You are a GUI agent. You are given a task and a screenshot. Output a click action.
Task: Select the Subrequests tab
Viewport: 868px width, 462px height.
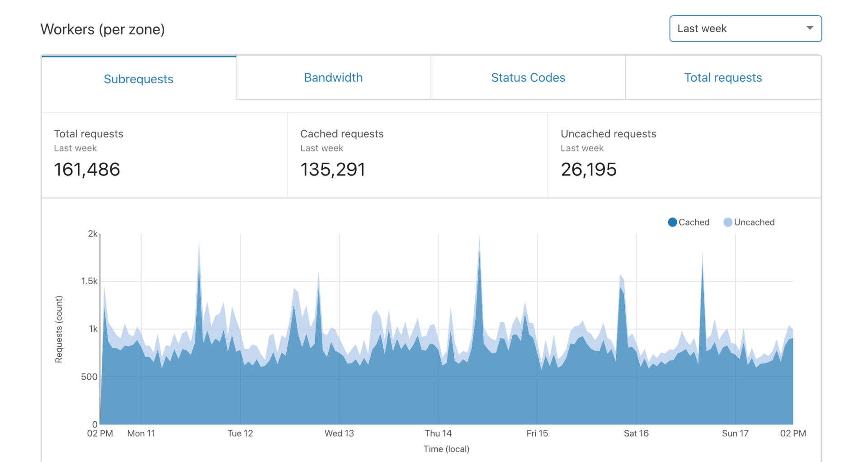pyautogui.click(x=138, y=79)
